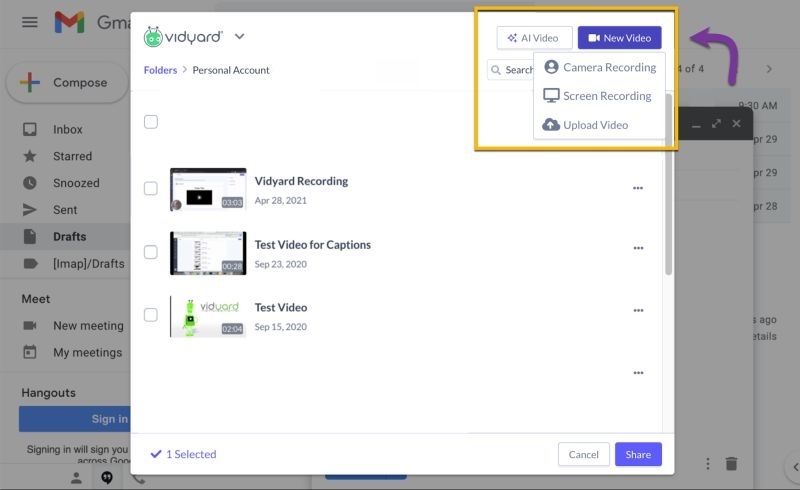Image resolution: width=800 pixels, height=490 pixels.
Task: Click the Search videos field
Action: [x=511, y=70]
